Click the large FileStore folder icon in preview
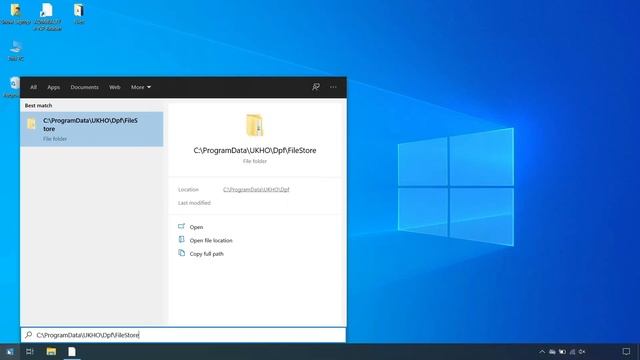Screen dimensions: 640x360 click(255, 125)
